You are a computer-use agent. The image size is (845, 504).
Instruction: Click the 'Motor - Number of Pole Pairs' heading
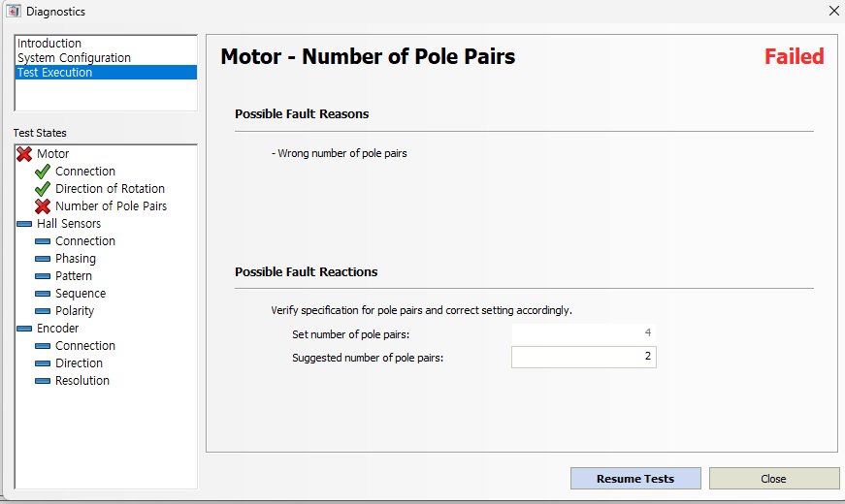368,56
